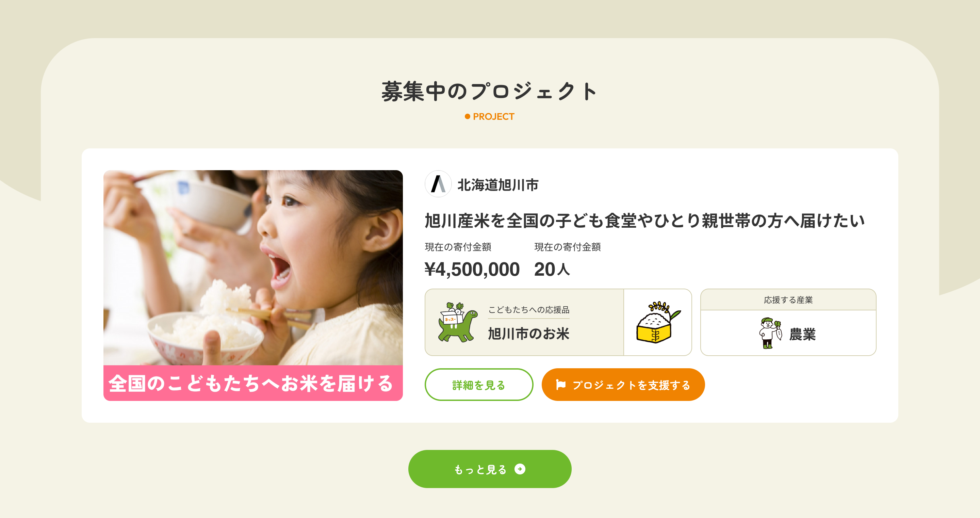Viewport: 980px width, 518px height.
Task: Click the orange dot beside PROJECT
Action: click(x=467, y=116)
